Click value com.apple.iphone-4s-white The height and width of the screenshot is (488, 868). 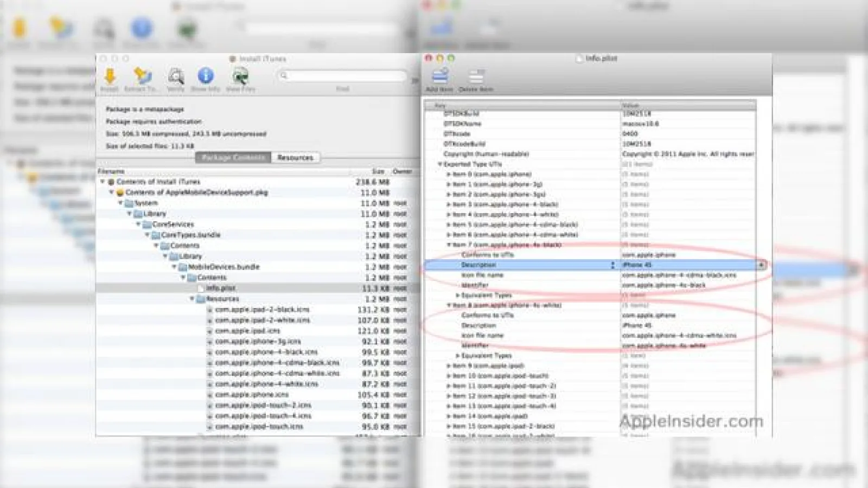[664, 346]
